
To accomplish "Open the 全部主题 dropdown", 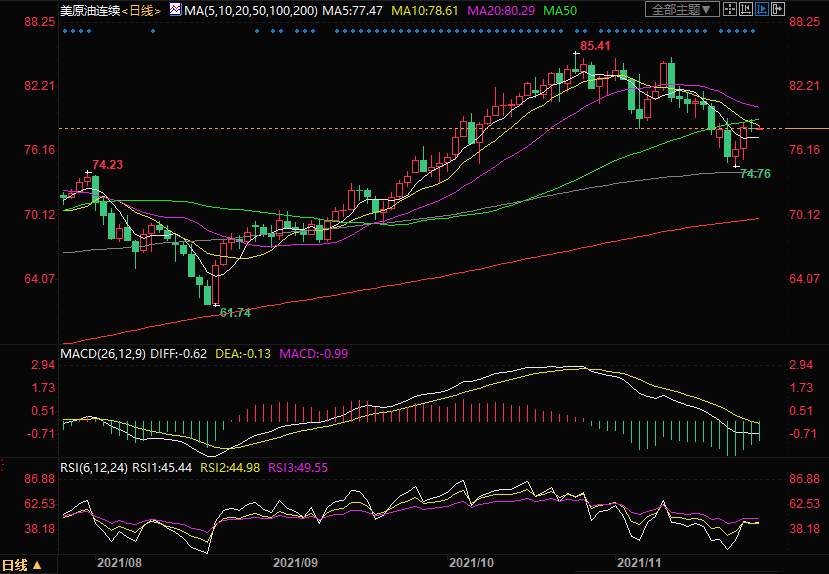I will [683, 9].
